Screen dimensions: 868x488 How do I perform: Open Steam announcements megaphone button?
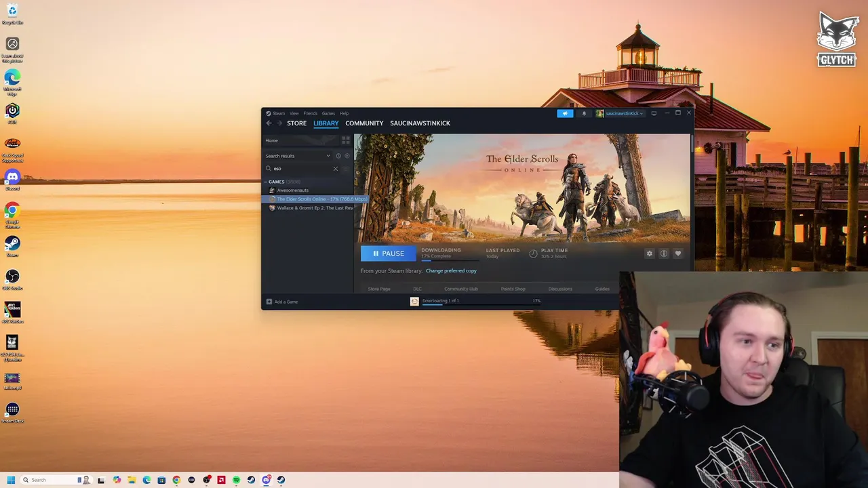tap(565, 113)
